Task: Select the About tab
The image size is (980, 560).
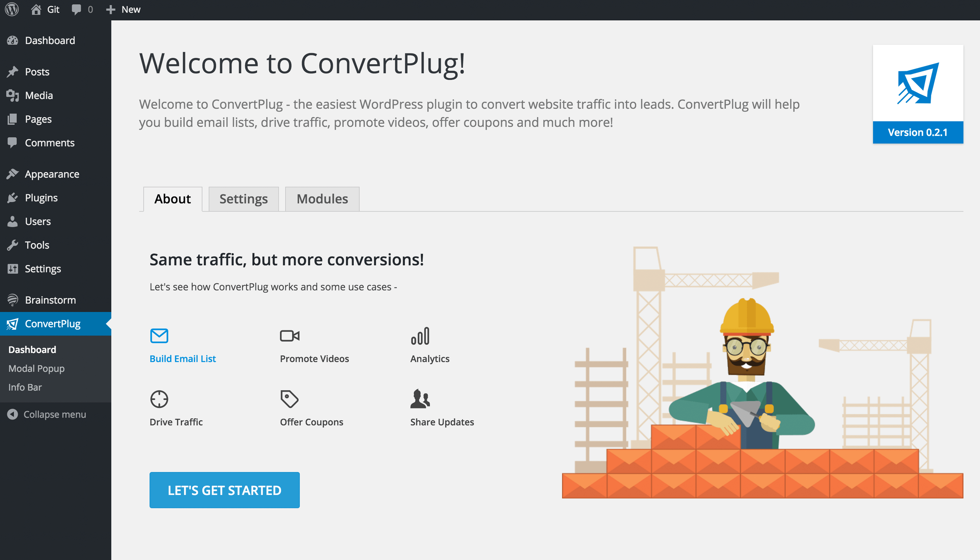Action: [x=172, y=199]
